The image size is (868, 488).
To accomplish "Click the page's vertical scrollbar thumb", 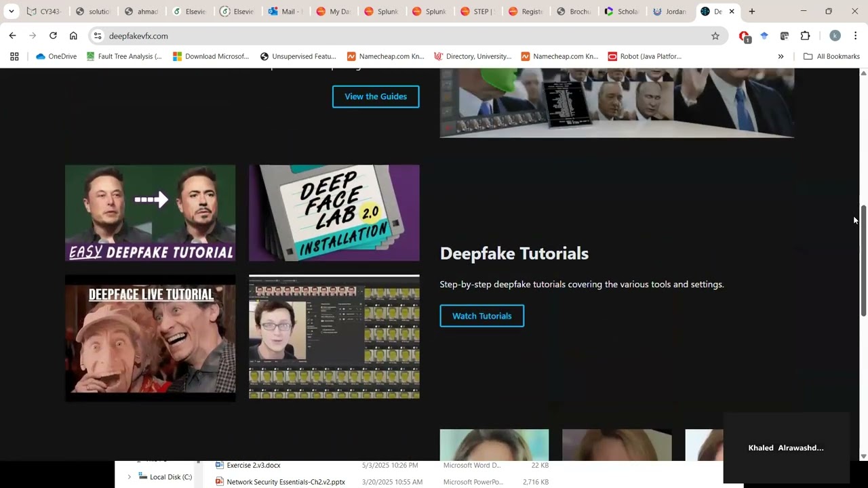I will [863, 260].
